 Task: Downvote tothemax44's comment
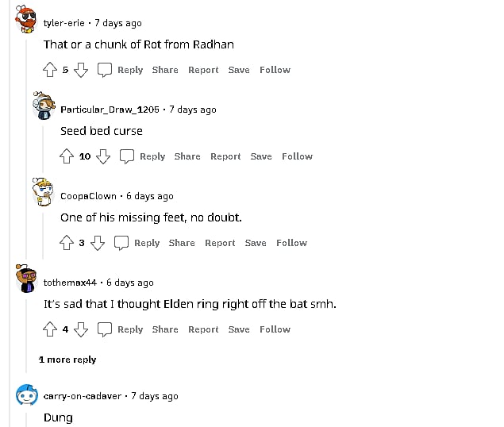80,329
